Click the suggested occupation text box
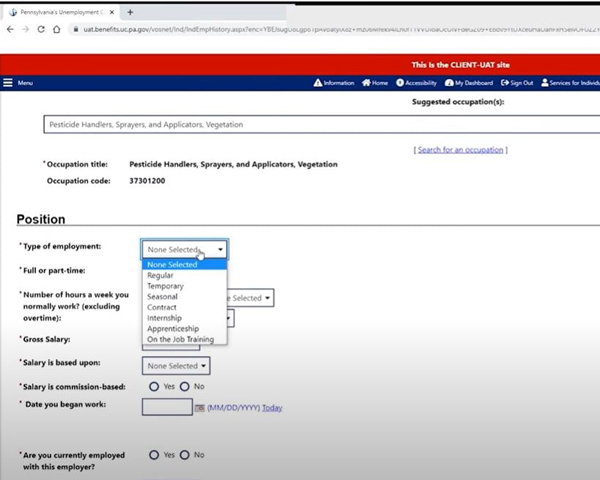This screenshot has height=480, width=600. click(x=321, y=124)
